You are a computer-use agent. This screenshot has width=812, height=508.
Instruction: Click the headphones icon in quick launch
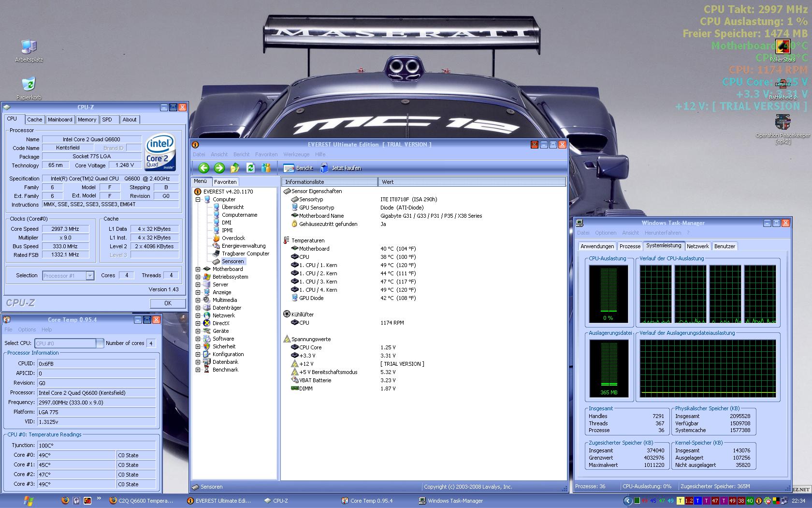[x=76, y=501]
